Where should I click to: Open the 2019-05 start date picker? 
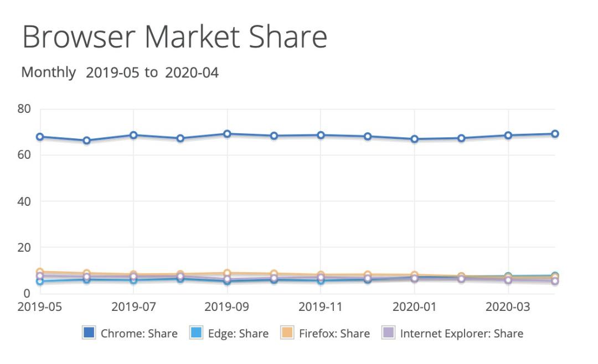[112, 72]
